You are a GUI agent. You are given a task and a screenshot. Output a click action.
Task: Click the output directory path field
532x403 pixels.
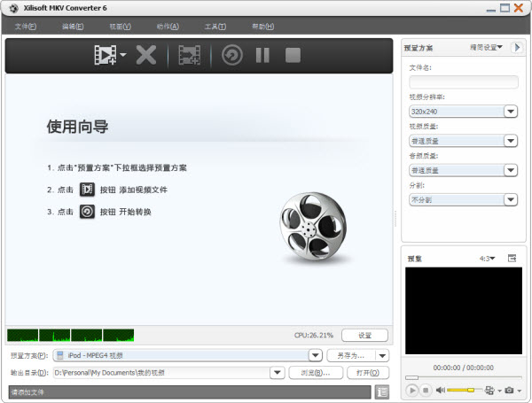tap(162, 373)
